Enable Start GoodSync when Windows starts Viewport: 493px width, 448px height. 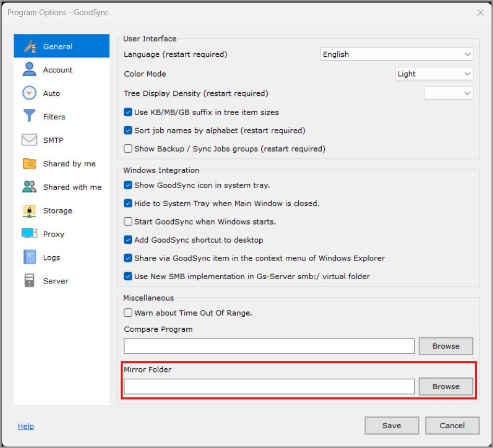pyautogui.click(x=128, y=221)
